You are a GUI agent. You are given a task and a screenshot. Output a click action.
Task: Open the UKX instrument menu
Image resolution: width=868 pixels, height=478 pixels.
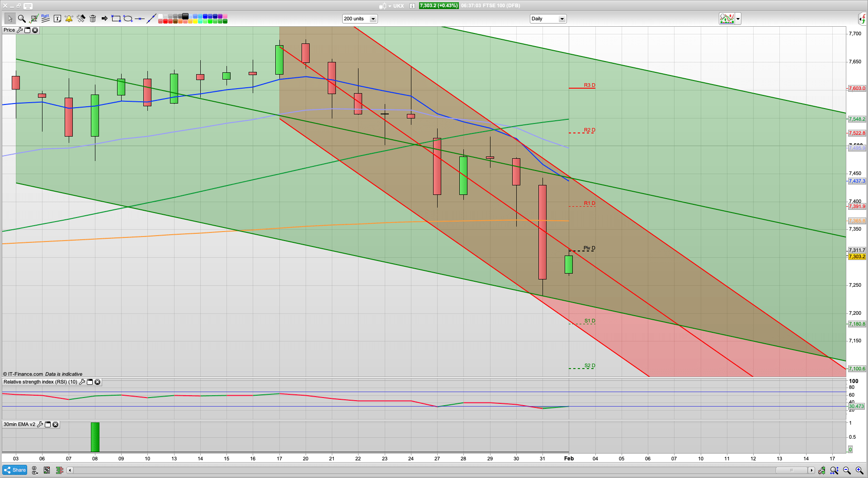[398, 6]
